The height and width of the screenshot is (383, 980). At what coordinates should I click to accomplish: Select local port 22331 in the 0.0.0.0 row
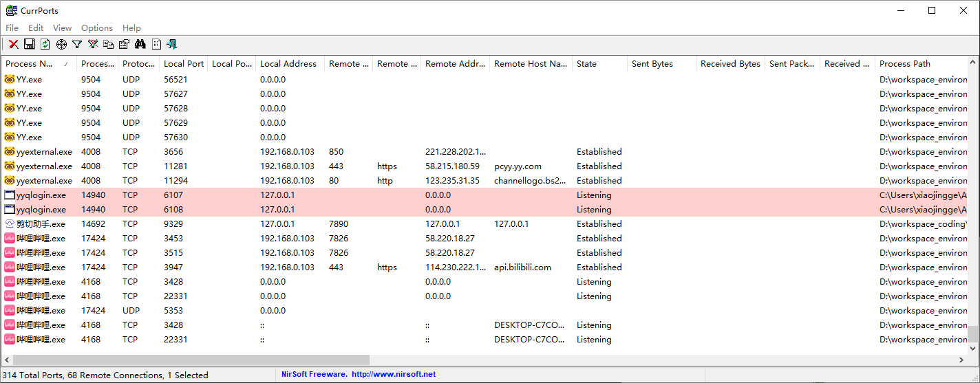pyautogui.click(x=175, y=296)
